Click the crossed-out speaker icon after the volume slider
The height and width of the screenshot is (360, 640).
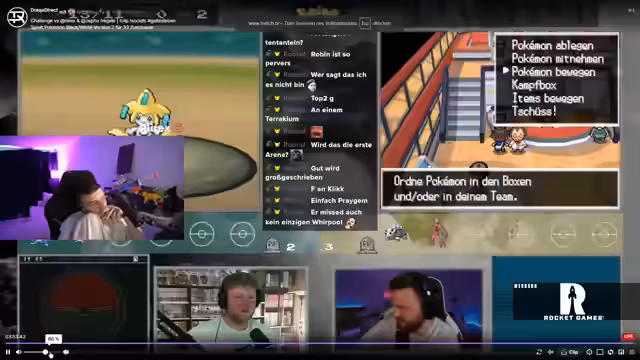tap(66, 352)
